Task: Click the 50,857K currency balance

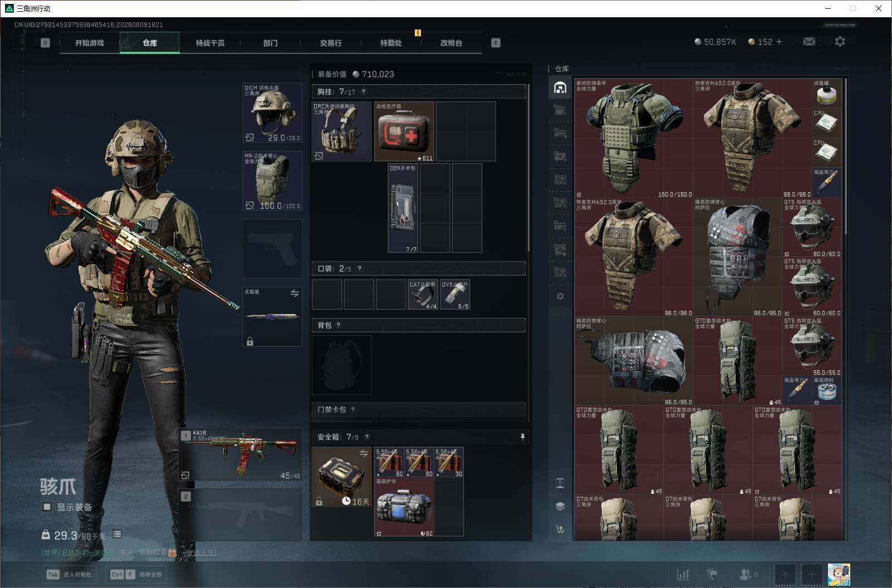Action: pos(715,42)
